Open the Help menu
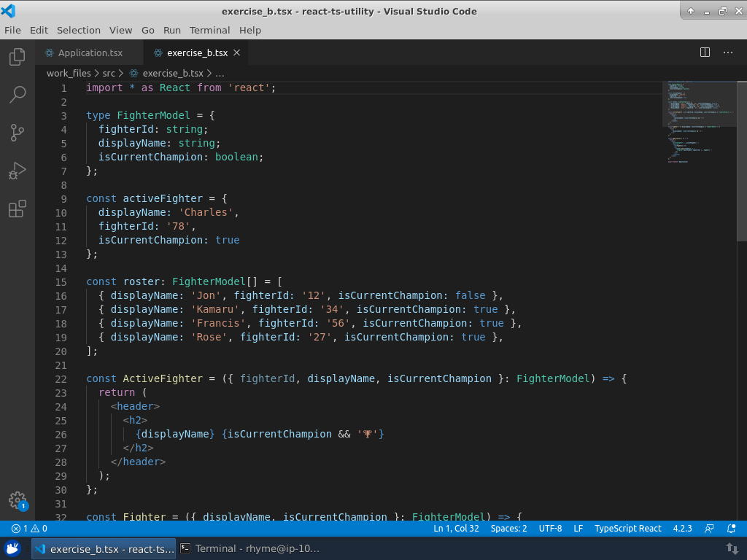The height and width of the screenshot is (560, 747). [x=250, y=31]
